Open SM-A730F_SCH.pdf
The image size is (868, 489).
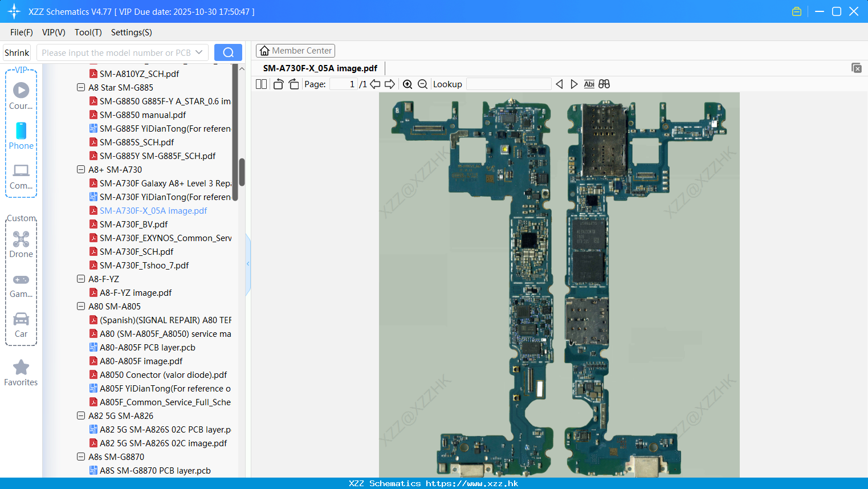click(136, 252)
